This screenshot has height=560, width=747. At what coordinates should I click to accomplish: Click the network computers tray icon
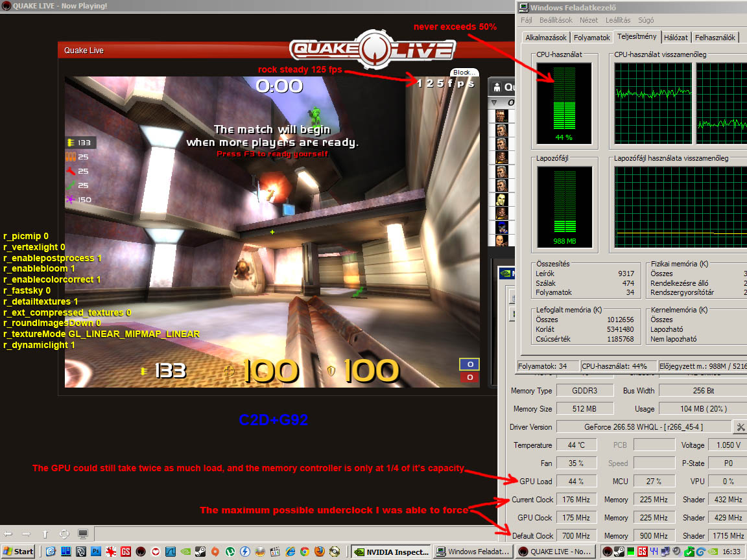pyautogui.click(x=665, y=552)
